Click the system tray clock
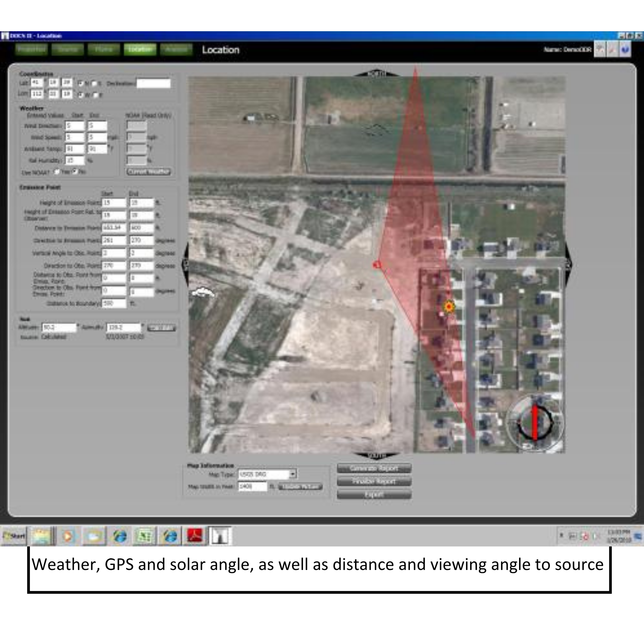 [x=619, y=536]
